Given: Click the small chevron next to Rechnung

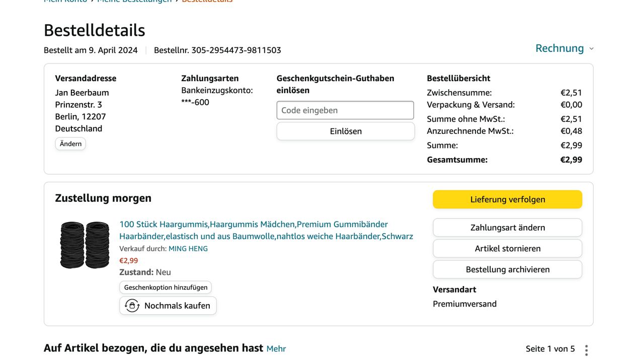Looking at the screenshot, I should [x=591, y=49].
